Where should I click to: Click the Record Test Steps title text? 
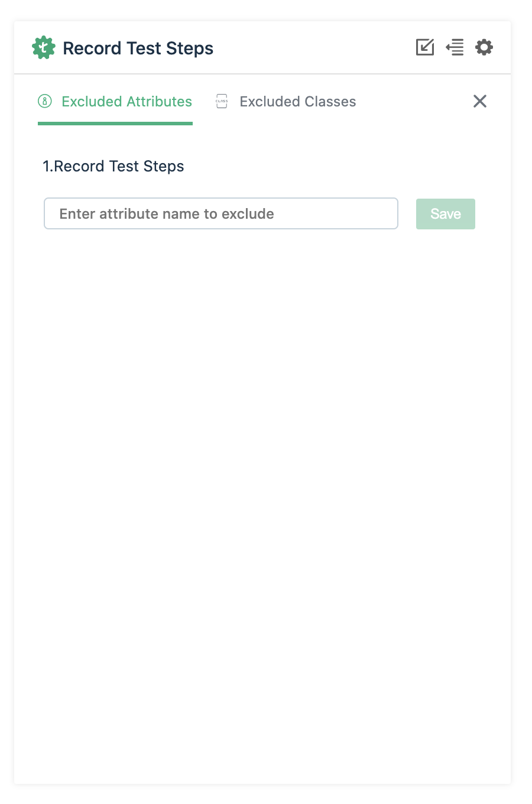pos(138,47)
